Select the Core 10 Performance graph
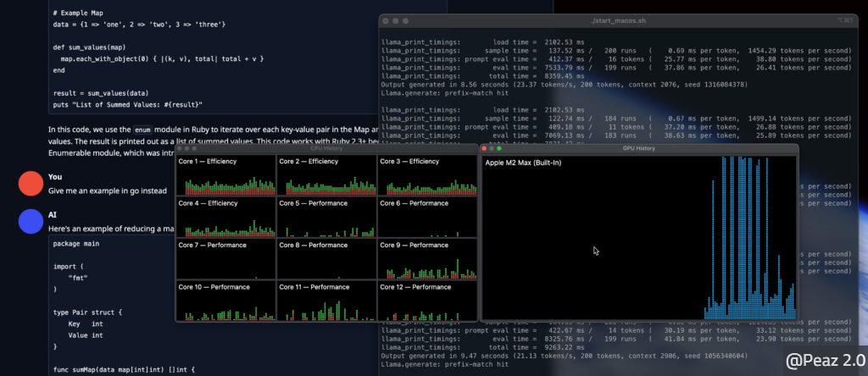 (x=225, y=301)
